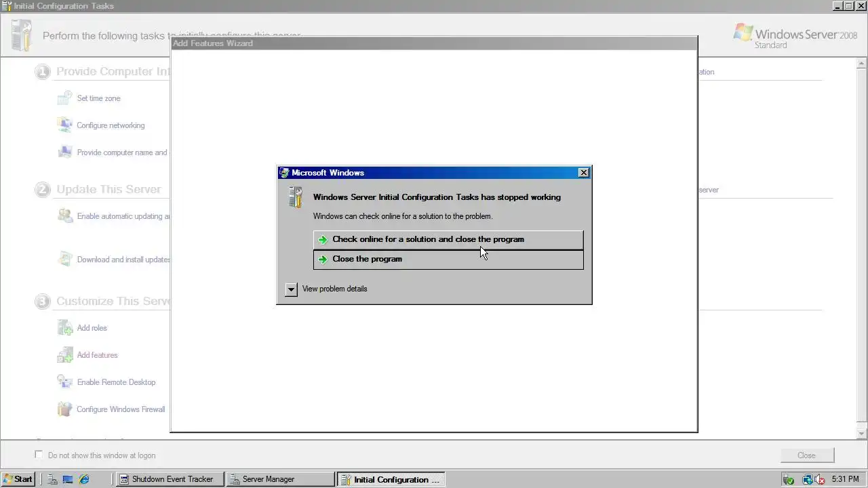The height and width of the screenshot is (488, 868).
Task: Choose 'Close the program' option
Action: [448, 259]
